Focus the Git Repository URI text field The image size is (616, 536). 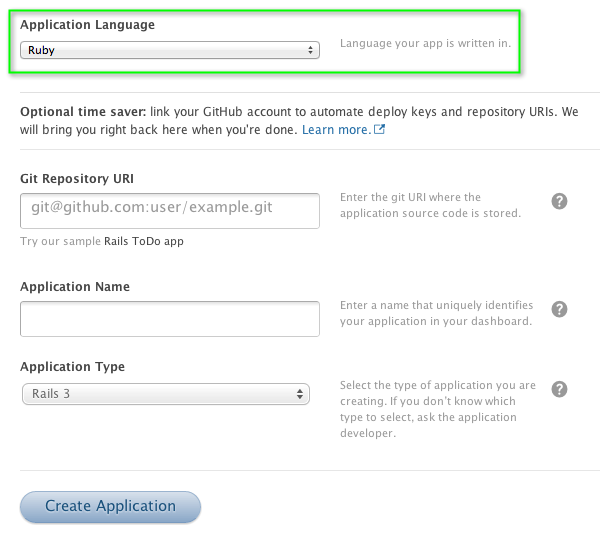pyautogui.click(x=169, y=210)
